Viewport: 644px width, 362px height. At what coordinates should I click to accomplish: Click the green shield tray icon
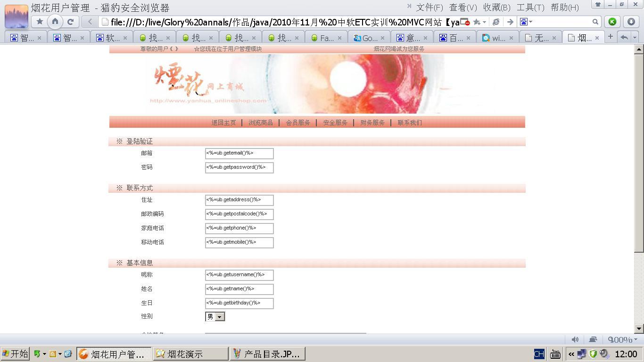pyautogui.click(x=593, y=354)
